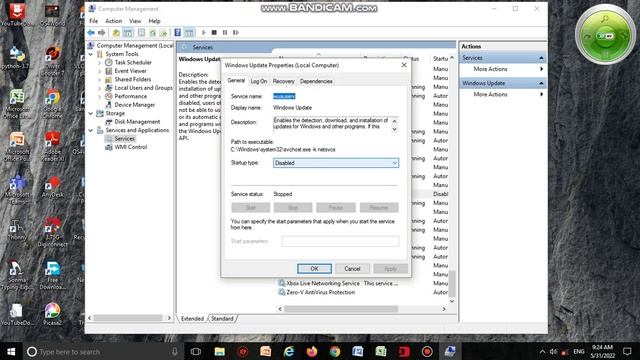The width and height of the screenshot is (640, 360).
Task: Select Disk Management in the console tree
Action: tap(137, 122)
